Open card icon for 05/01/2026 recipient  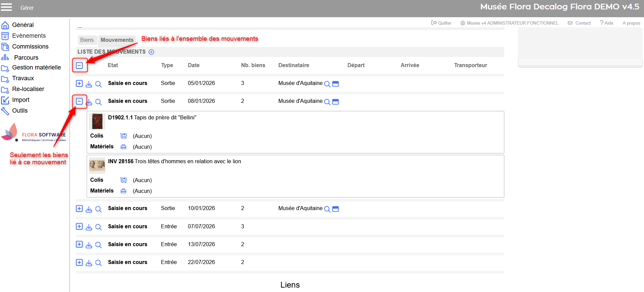335,84
